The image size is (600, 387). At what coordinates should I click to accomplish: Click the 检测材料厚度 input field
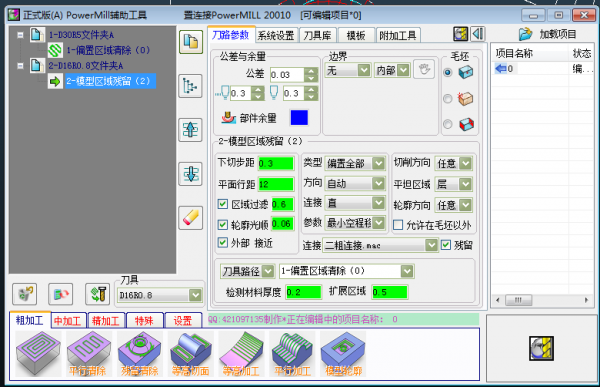click(x=303, y=292)
